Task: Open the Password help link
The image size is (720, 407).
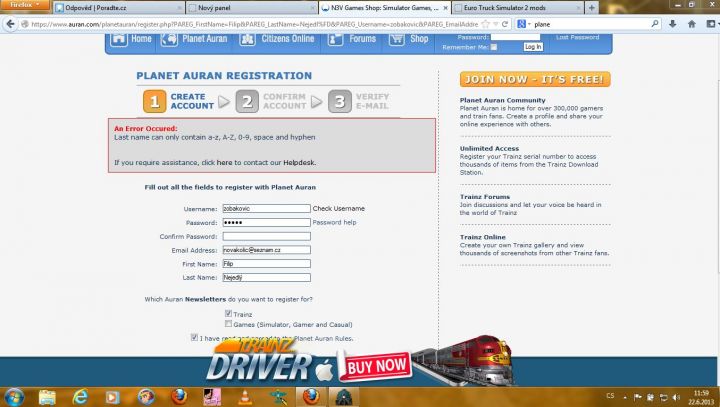Action: [334, 222]
